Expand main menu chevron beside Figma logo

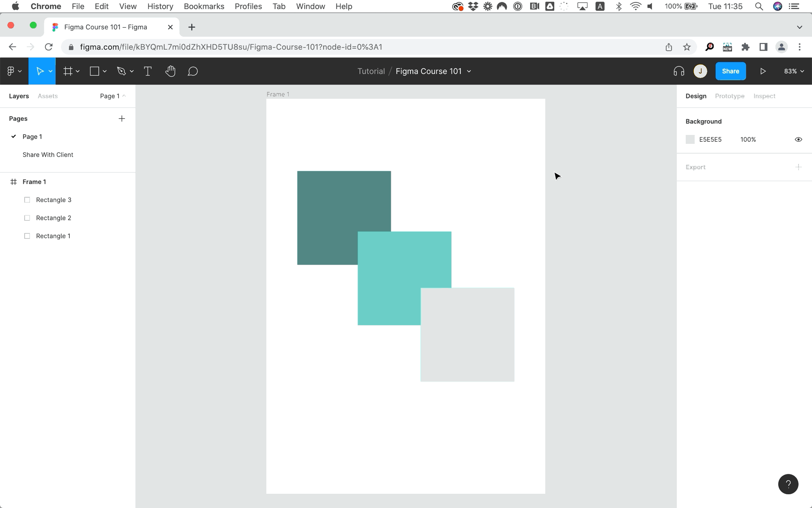point(20,72)
